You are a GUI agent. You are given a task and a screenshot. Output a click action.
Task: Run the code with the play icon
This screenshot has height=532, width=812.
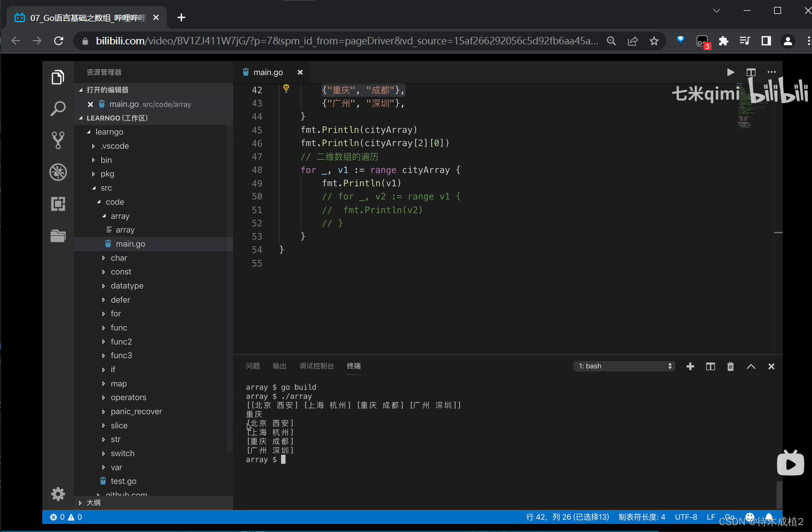(x=730, y=72)
